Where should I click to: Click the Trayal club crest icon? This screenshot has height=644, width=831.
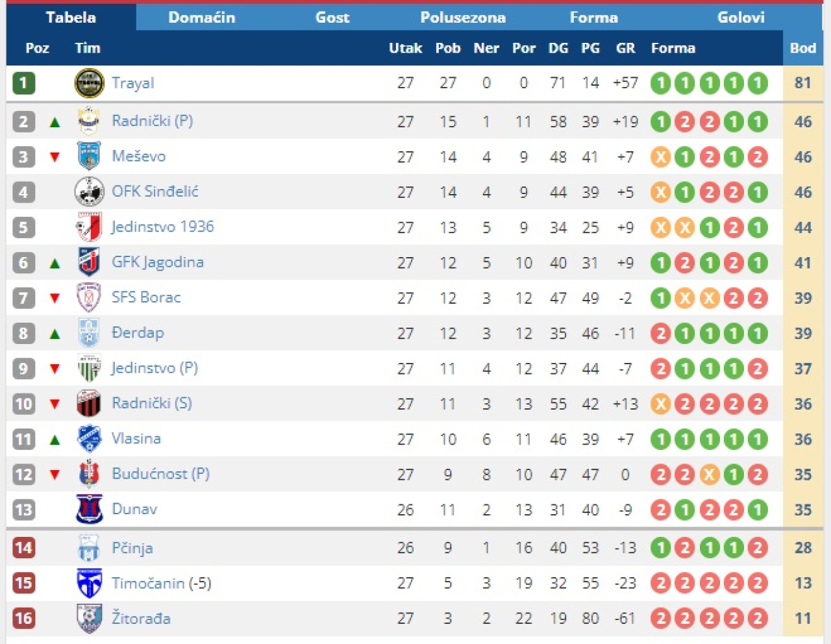[x=89, y=83]
